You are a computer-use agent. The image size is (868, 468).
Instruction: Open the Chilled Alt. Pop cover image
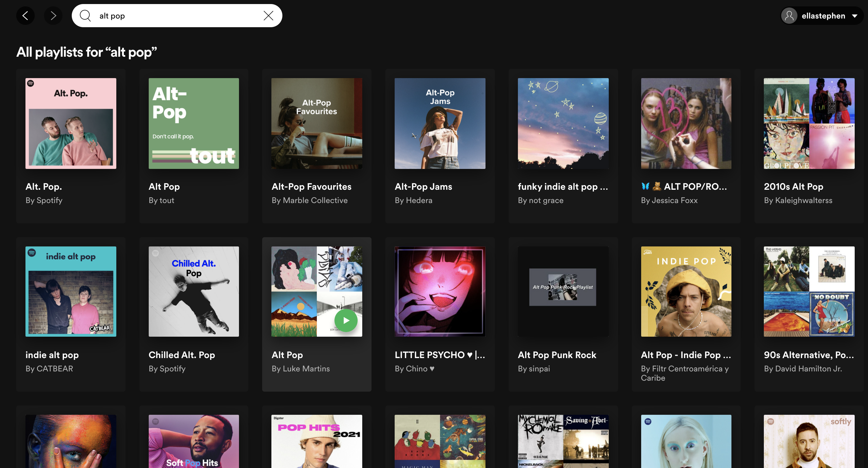[x=194, y=292]
